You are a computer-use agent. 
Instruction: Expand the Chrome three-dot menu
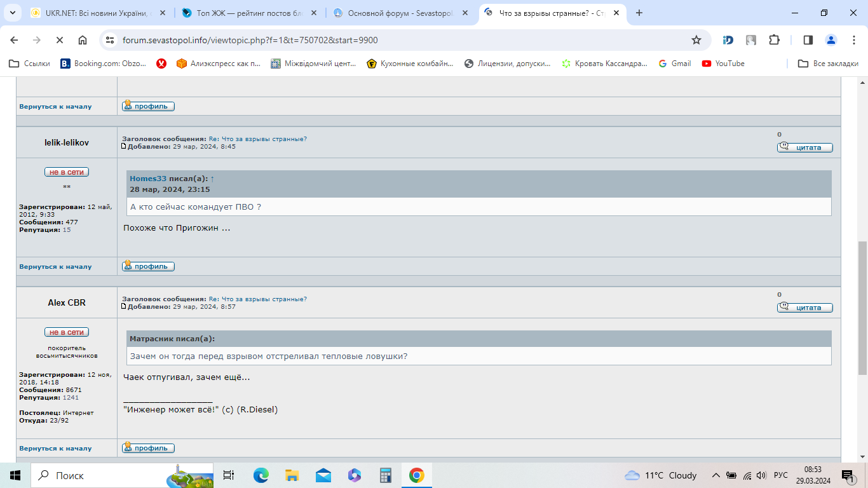click(x=853, y=40)
